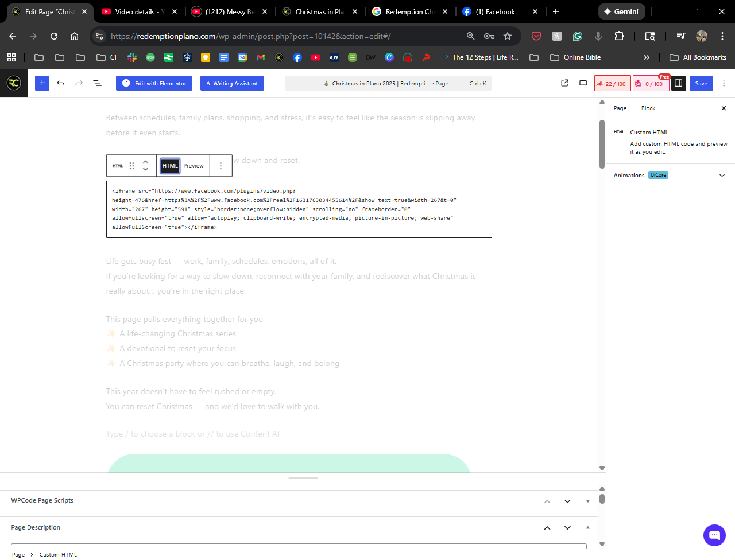Viewport: 735px width, 560px height.
Task: Toggle the settings sidebar panel
Action: pos(678,83)
